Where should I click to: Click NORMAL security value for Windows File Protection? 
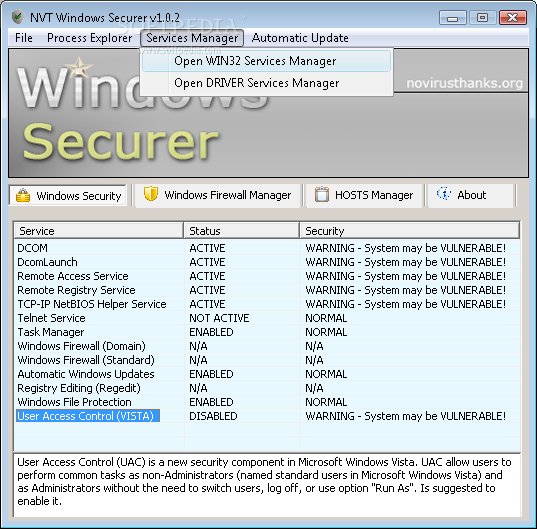326,402
